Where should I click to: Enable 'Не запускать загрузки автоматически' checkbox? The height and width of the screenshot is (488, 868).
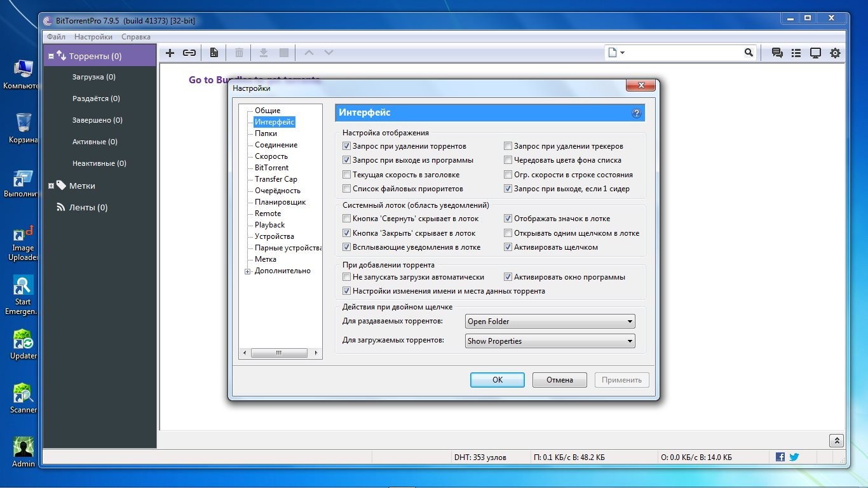point(346,277)
